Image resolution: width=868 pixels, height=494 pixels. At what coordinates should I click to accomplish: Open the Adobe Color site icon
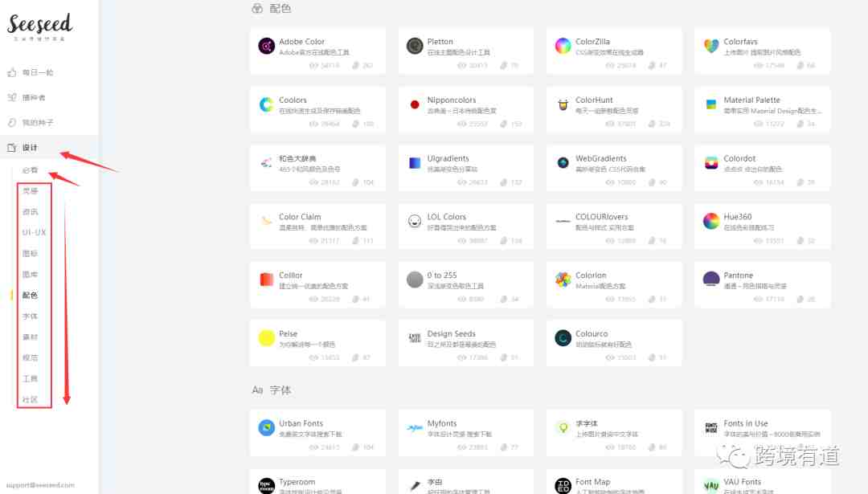coord(266,46)
